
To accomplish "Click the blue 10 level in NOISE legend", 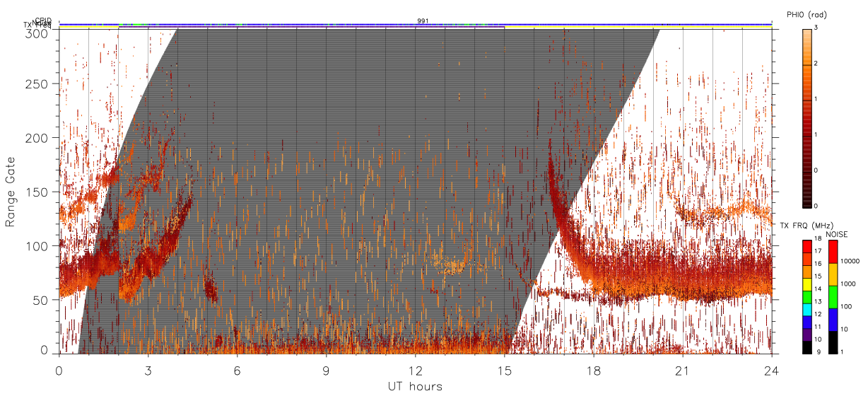I will coord(833,320).
